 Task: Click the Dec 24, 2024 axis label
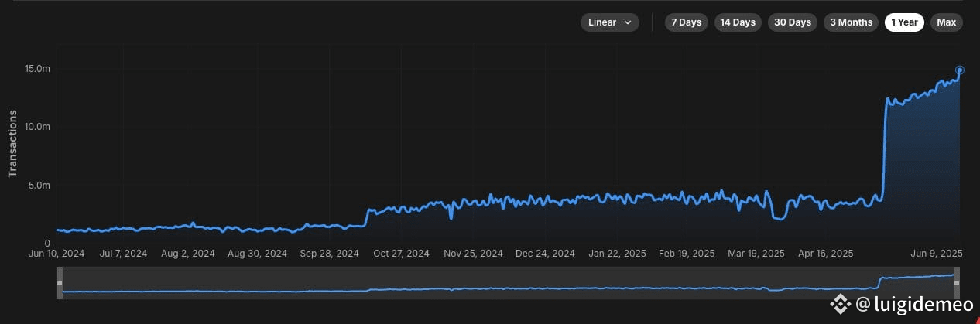pos(545,253)
